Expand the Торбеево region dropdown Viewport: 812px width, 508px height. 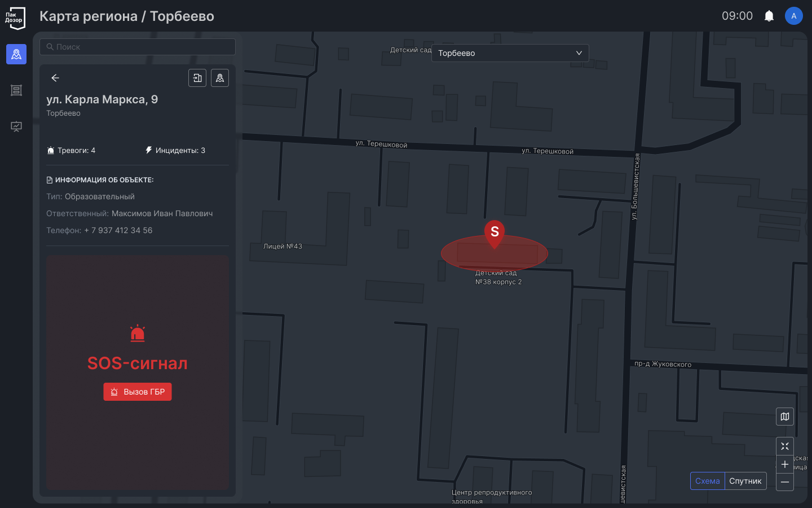510,53
